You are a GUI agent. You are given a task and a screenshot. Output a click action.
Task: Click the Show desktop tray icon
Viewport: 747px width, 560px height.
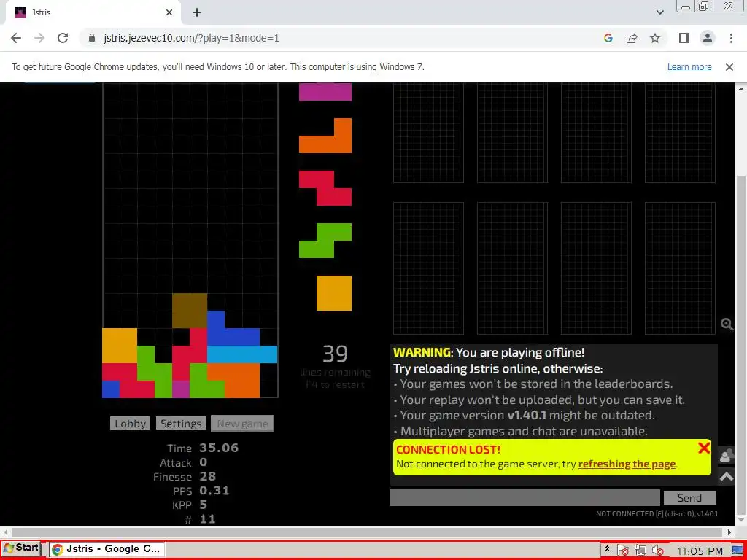pyautogui.click(x=738, y=550)
